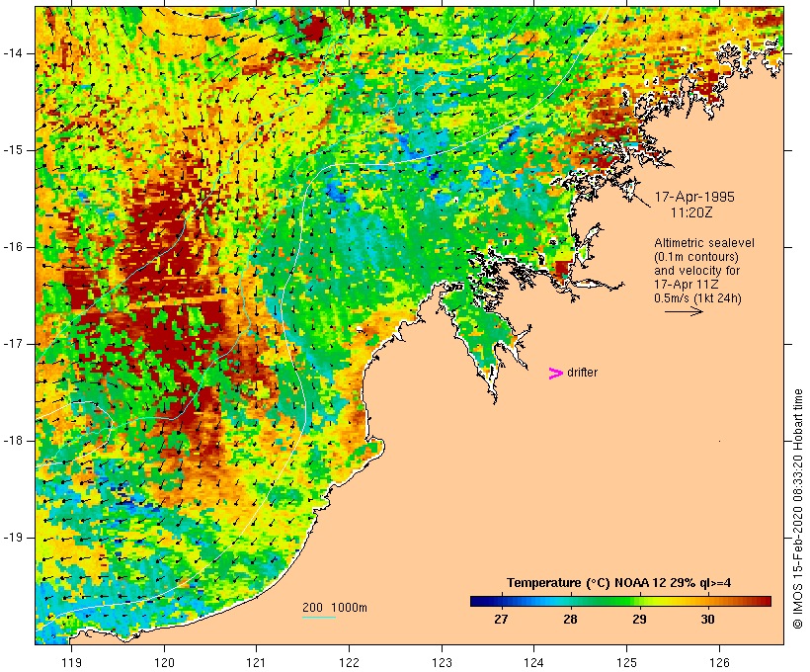
Task: Click the '0.5m/s (1kt 24h)' scale text
Action: tap(697, 298)
